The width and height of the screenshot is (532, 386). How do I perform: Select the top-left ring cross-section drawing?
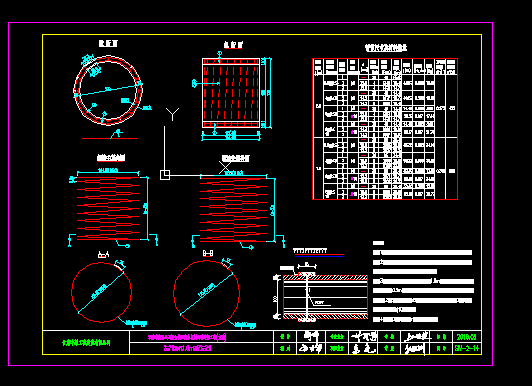tap(108, 90)
